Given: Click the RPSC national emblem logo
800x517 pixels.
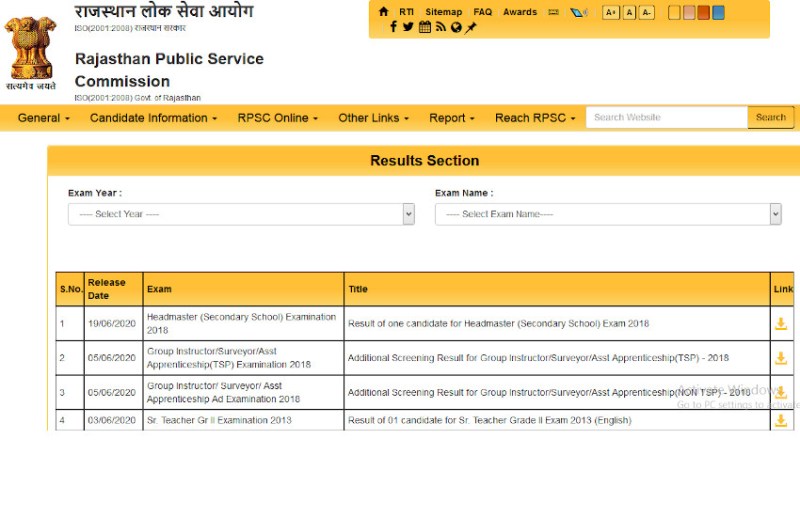Looking at the screenshot, I should (31, 53).
